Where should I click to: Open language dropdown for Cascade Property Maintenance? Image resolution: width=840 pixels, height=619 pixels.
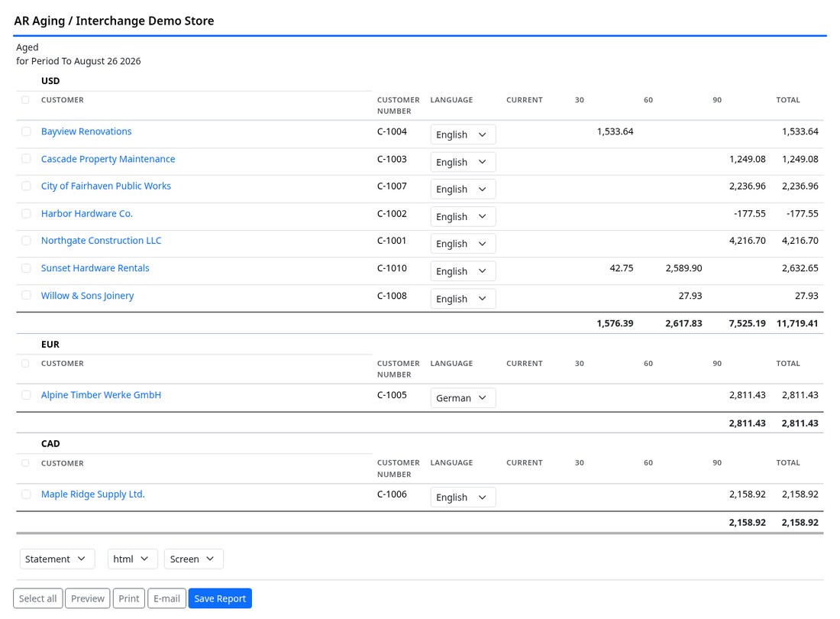click(463, 162)
